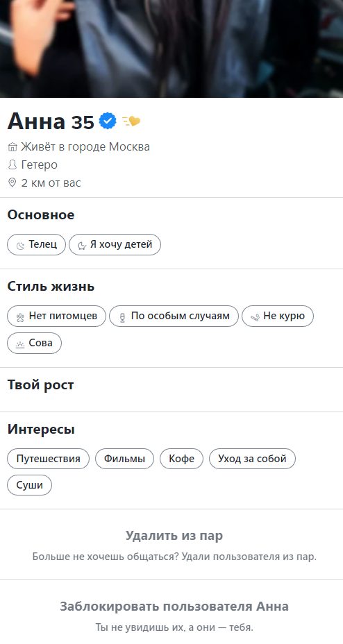This screenshot has height=644, width=343.
Task: Click the home icon beside Живёт в городе Москва
Action: [12, 147]
